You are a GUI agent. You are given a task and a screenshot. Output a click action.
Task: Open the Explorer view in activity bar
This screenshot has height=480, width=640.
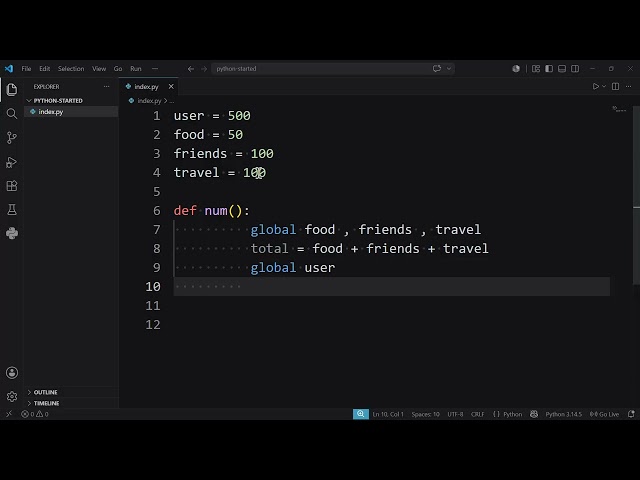tap(12, 89)
